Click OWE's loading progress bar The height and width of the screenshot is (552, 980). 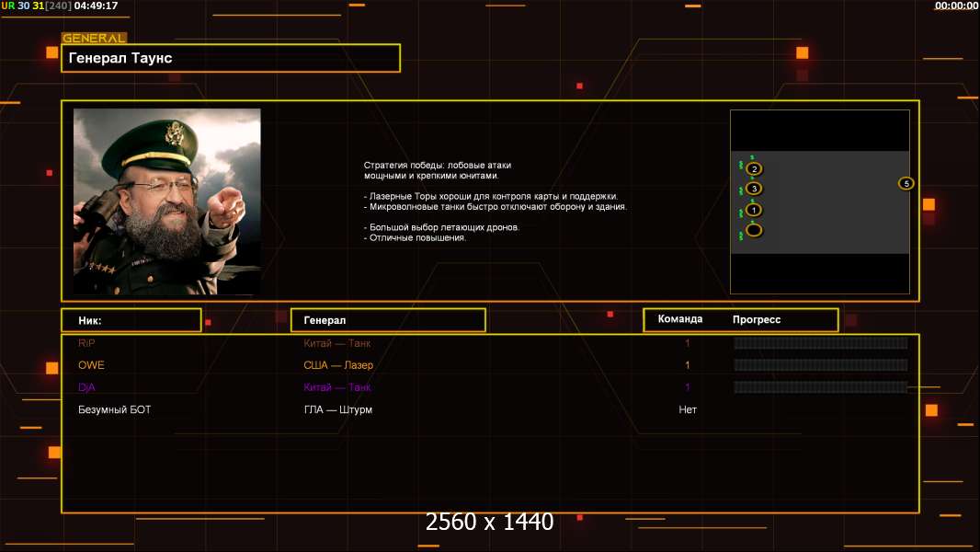pyautogui.click(x=821, y=365)
